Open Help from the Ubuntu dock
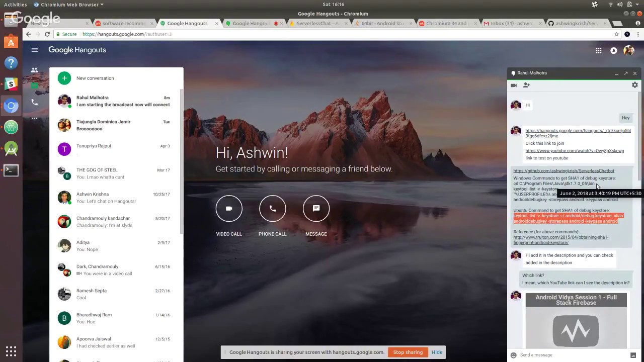644x362 pixels. 11,63
